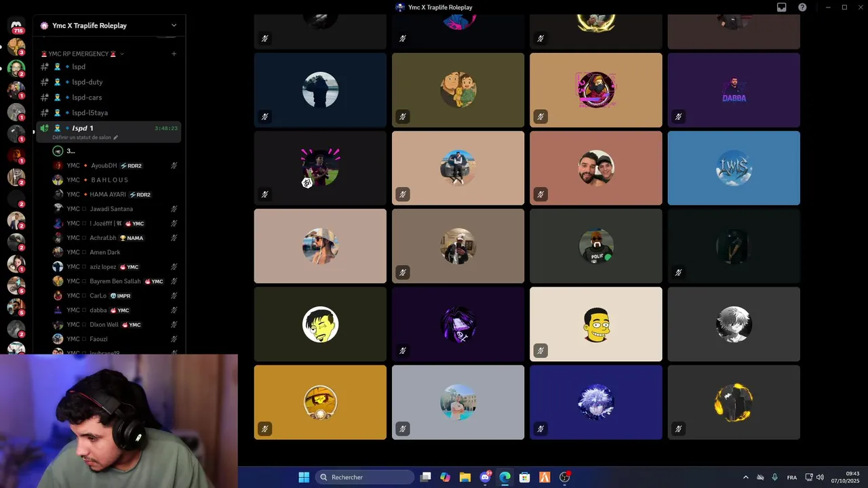
Task: Click muted mic icon on Jawadi Santana row
Action: pyautogui.click(x=174, y=209)
